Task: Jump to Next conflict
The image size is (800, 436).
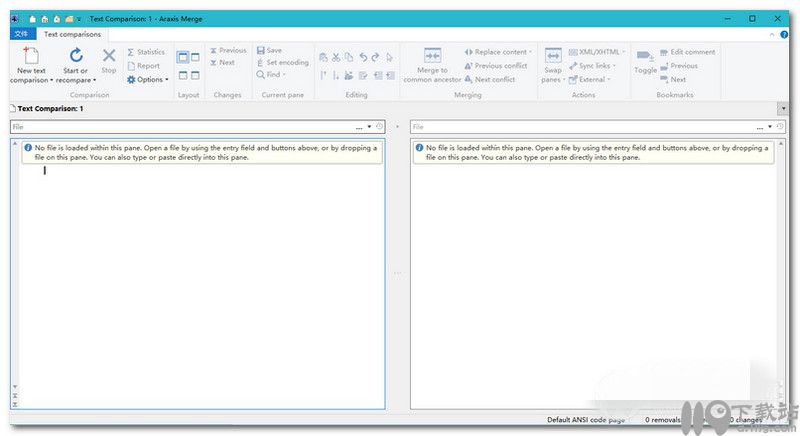Action: click(x=489, y=80)
